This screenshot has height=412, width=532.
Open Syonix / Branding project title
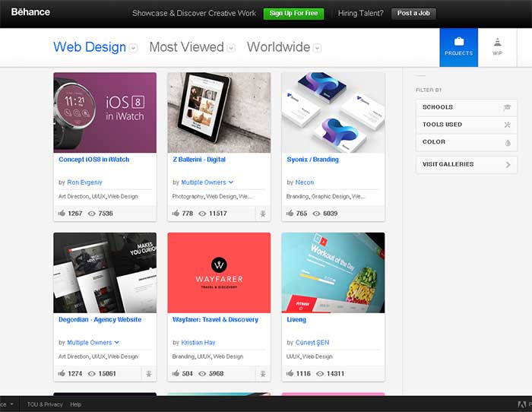coord(312,160)
